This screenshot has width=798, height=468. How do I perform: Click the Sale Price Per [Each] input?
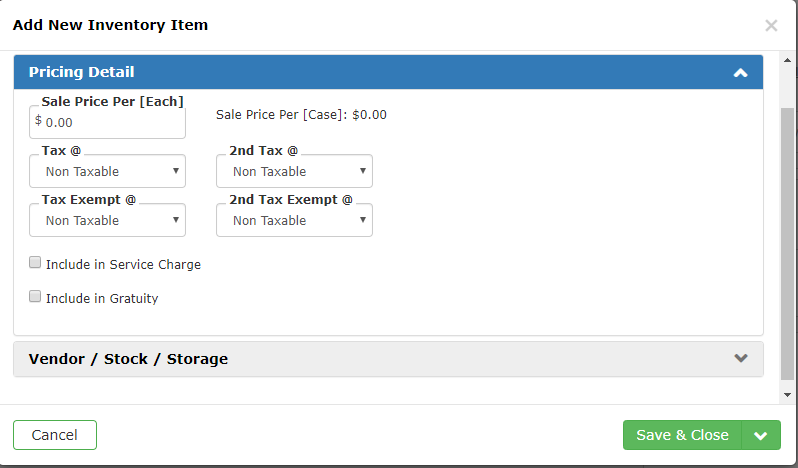[107, 123]
